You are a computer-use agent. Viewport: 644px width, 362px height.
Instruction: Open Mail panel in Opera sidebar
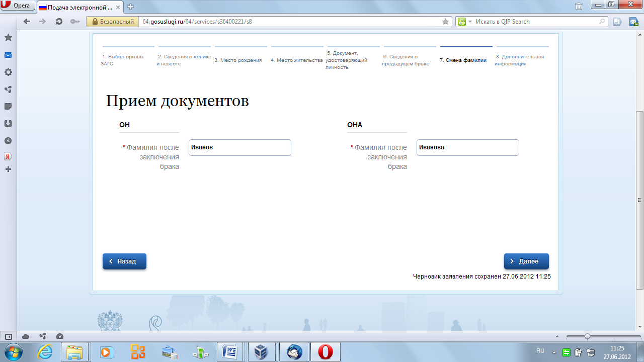pyautogui.click(x=8, y=55)
